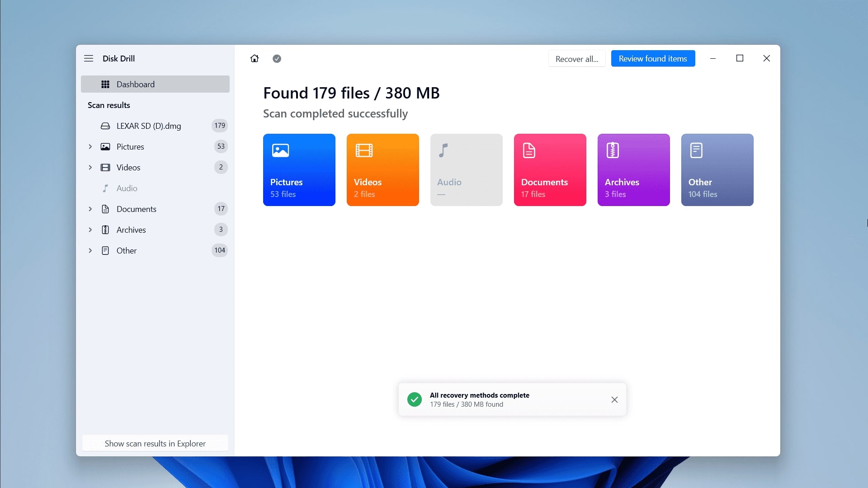Open the hamburger menu next to Disk Drill
868x488 pixels.
(89, 58)
